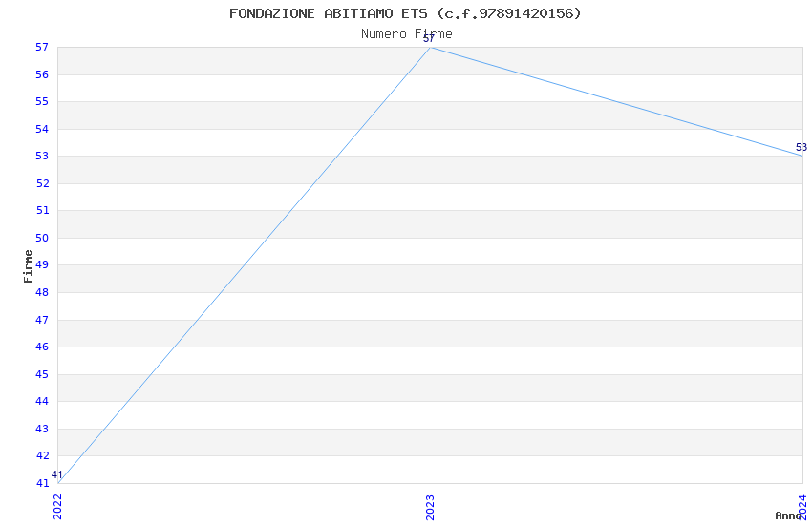Image resolution: width=812 pixels, height=525 pixels.
Task: Click the y-axis tick label 45
Action: coord(42,374)
